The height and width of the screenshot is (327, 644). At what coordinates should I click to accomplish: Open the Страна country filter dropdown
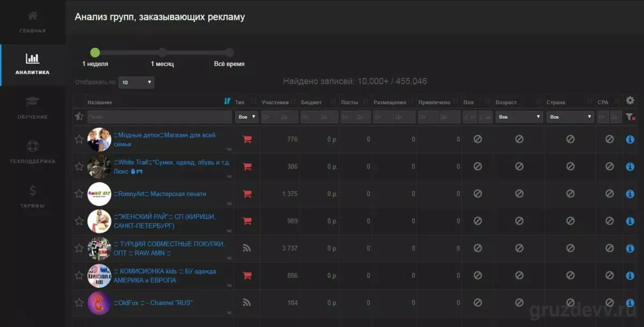570,117
